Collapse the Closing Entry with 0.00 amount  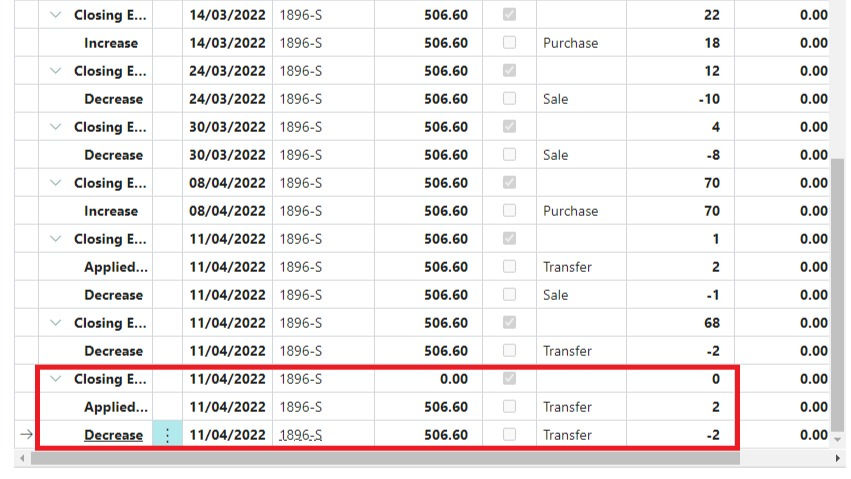tap(55, 379)
